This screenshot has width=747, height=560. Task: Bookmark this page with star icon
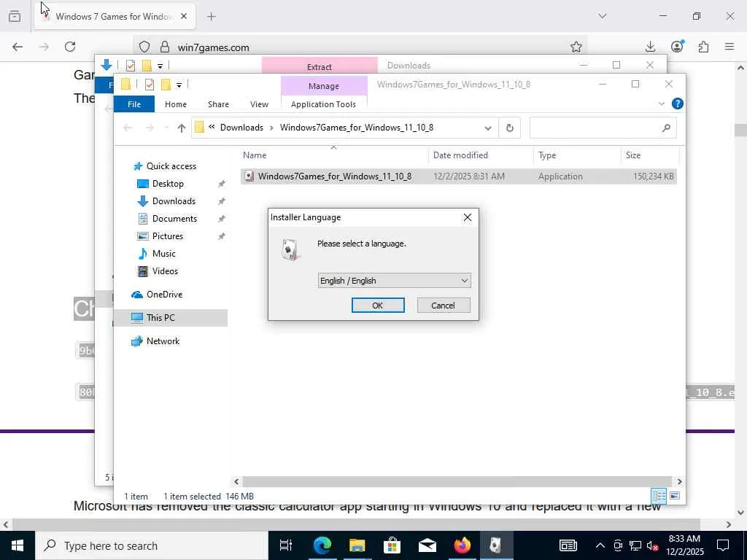tap(576, 47)
